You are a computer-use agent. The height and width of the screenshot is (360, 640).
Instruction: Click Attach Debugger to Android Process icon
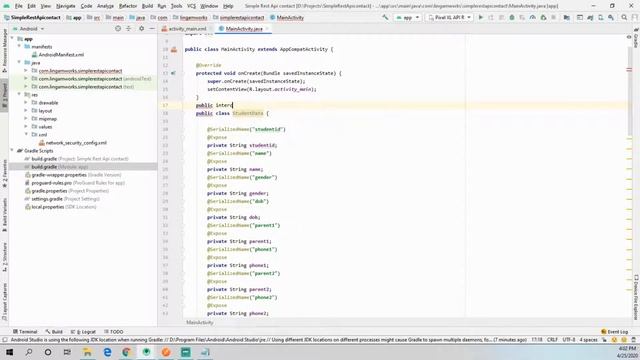543,18
